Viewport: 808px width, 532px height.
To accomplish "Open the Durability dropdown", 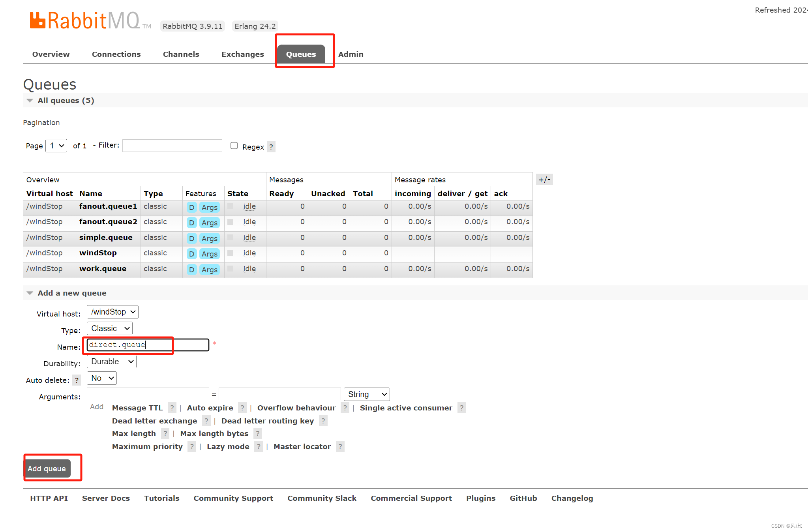I will point(112,362).
